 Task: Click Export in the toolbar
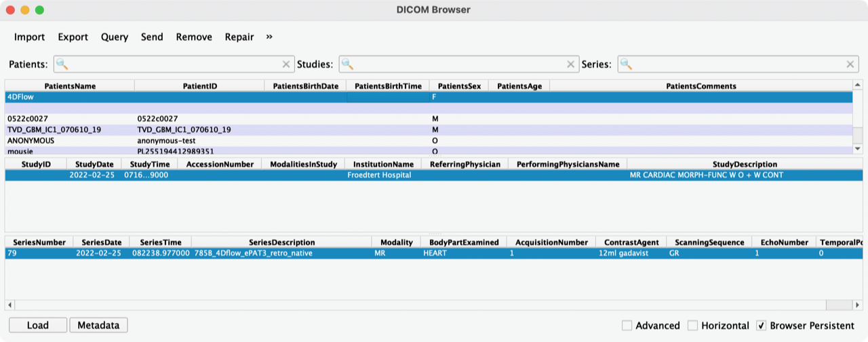tap(73, 37)
